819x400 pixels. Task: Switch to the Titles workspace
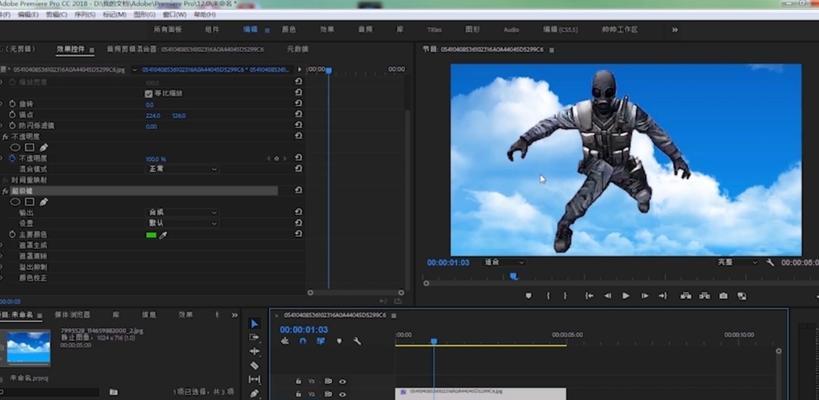[434, 30]
